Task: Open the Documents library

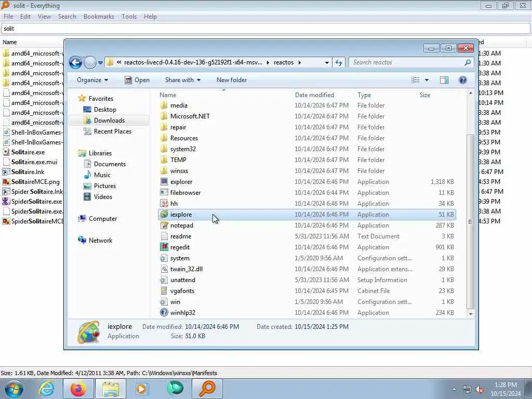Action: pyautogui.click(x=110, y=164)
